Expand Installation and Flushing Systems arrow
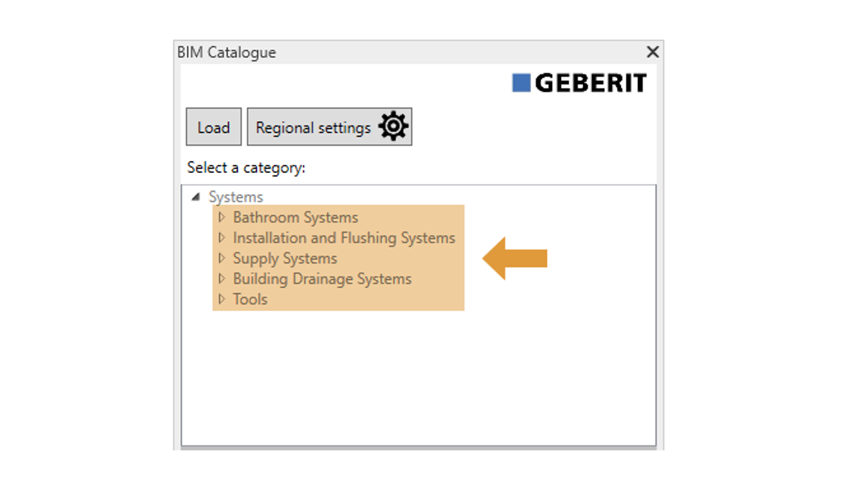Viewport: 868px width, 490px height. coord(222,238)
